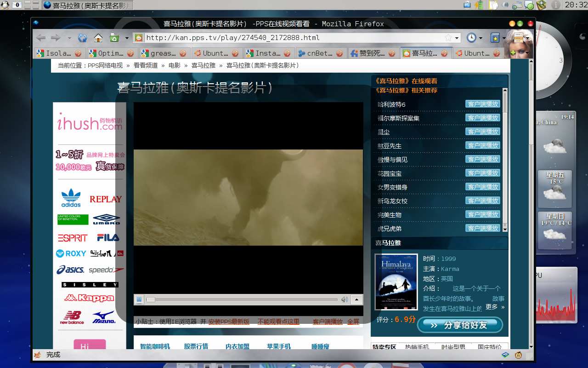
Task: Click '苹果手机' link below video
Action: pyautogui.click(x=279, y=346)
